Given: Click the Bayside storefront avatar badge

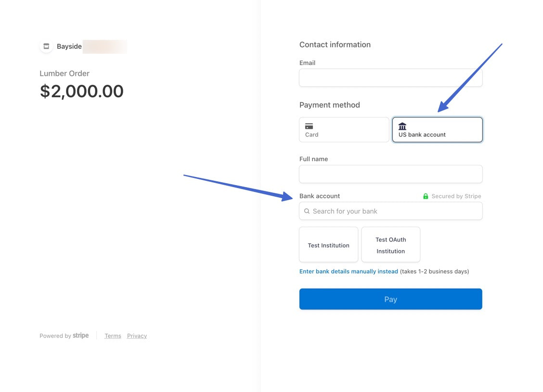Looking at the screenshot, I should pos(46,46).
